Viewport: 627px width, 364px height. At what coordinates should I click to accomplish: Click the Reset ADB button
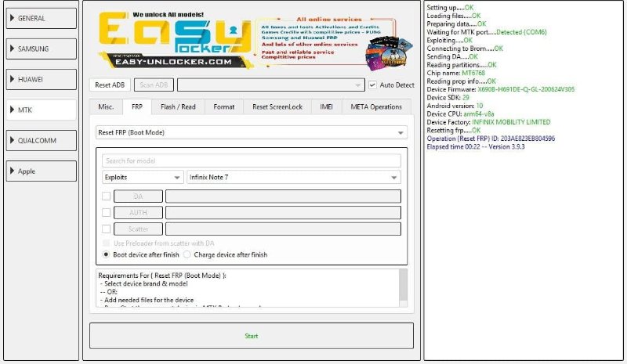tap(110, 85)
